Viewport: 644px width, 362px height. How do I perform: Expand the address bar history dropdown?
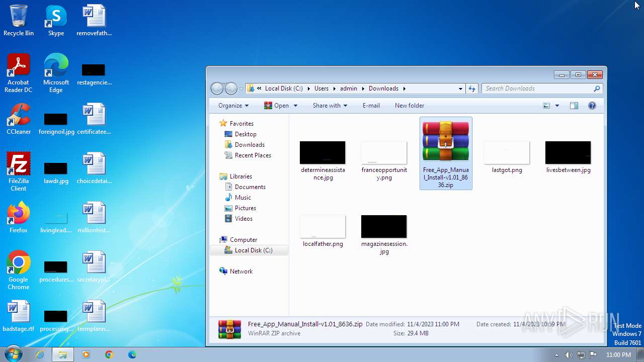(460, 88)
